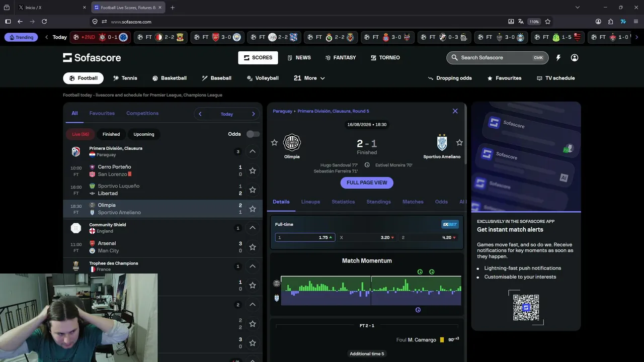Click in the Search Sofascore field

point(497,58)
